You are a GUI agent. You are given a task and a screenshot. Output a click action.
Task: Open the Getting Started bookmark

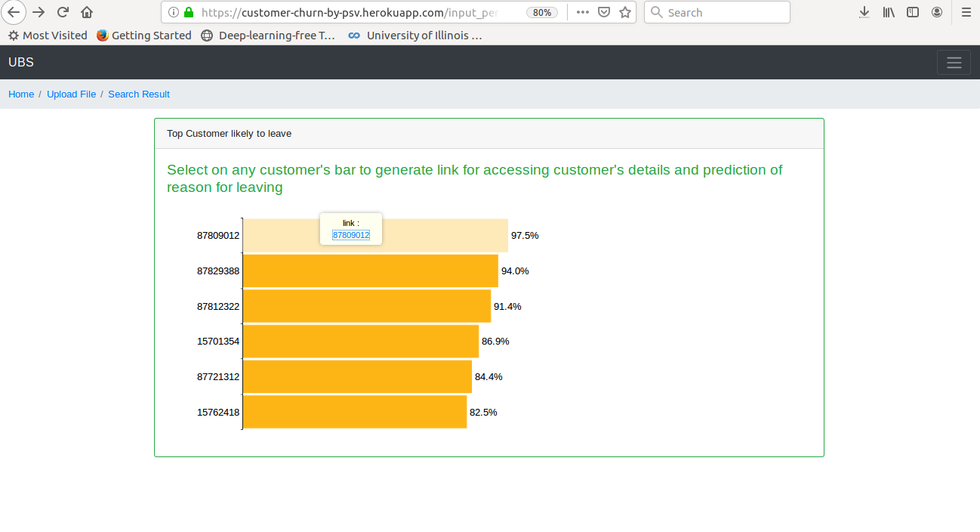pyautogui.click(x=144, y=35)
